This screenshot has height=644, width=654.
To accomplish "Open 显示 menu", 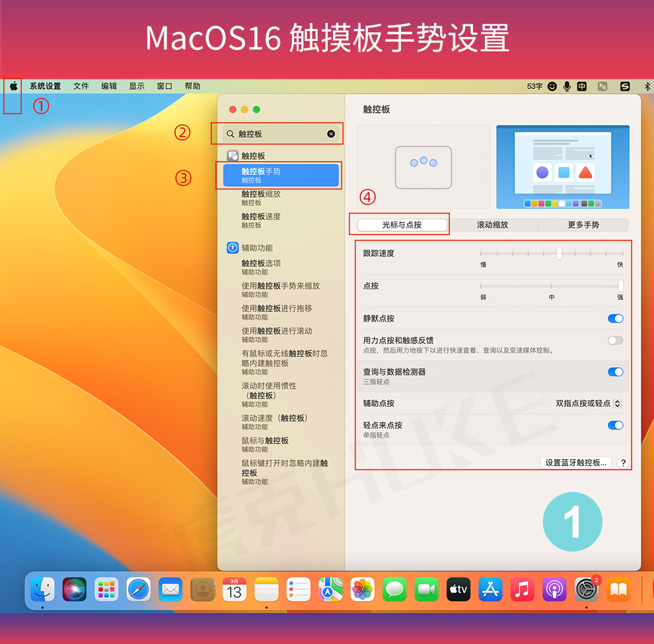I will 136,87.
